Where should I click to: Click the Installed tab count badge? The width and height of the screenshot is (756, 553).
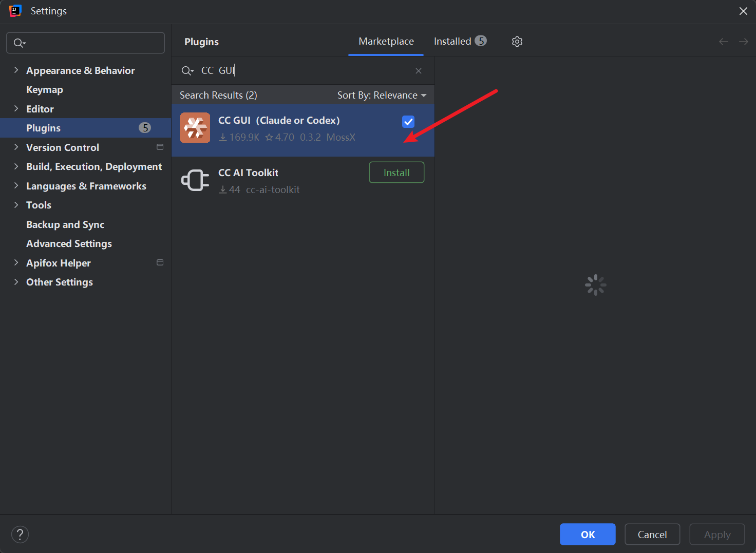tap(481, 41)
